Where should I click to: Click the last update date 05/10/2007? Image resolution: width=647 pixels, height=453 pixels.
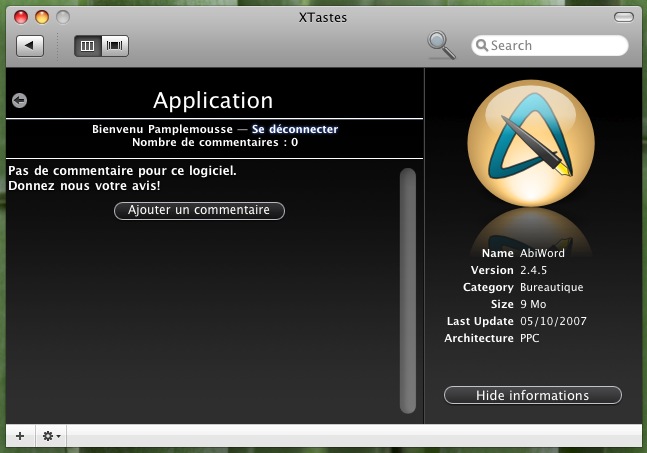point(553,321)
